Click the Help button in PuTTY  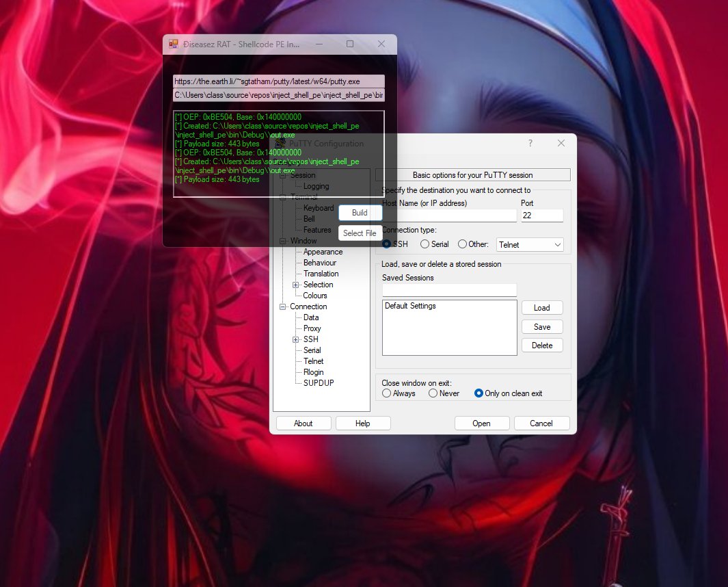362,423
